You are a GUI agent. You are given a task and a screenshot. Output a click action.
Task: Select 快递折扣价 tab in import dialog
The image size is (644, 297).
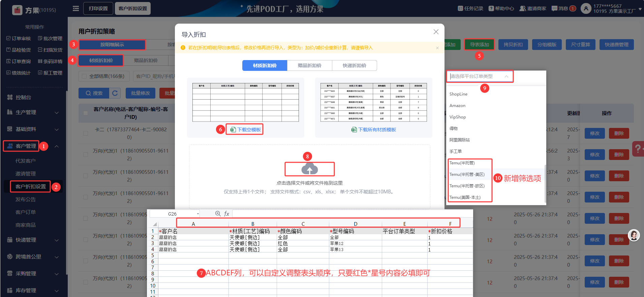click(x=354, y=65)
